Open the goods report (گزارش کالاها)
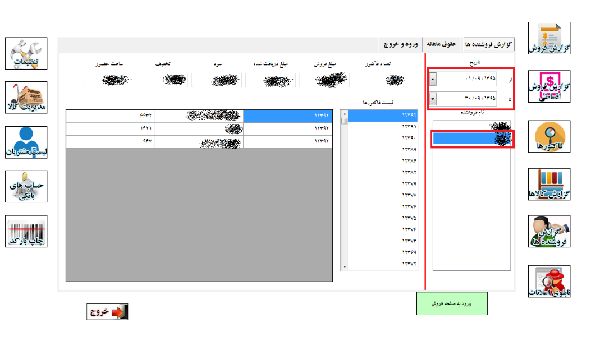Screen dimensions: 609x364 click(x=549, y=185)
